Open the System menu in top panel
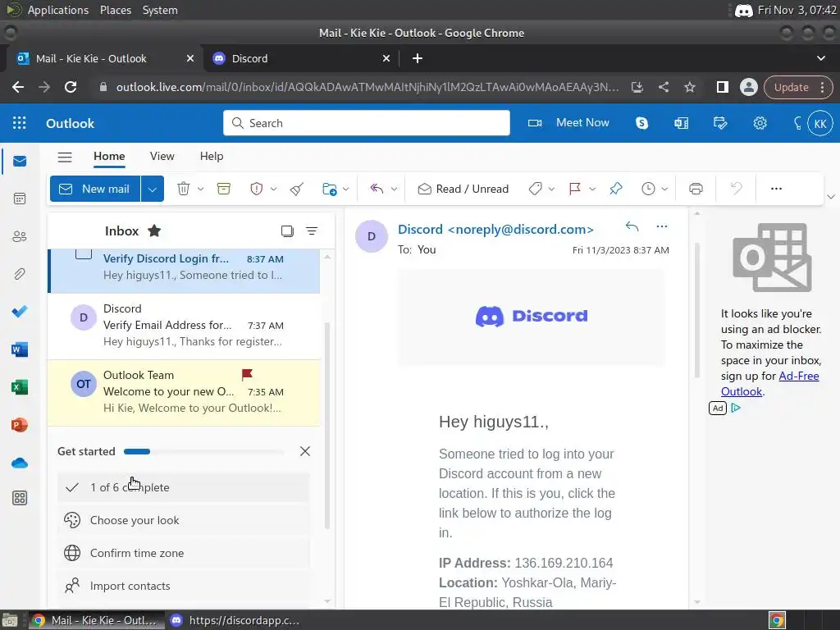The image size is (840, 630). 160,10
